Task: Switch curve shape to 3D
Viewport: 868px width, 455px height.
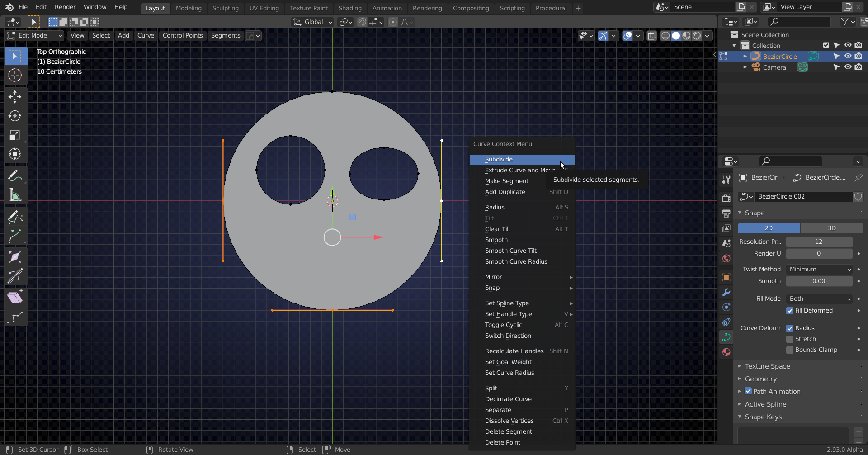Action: (831, 228)
